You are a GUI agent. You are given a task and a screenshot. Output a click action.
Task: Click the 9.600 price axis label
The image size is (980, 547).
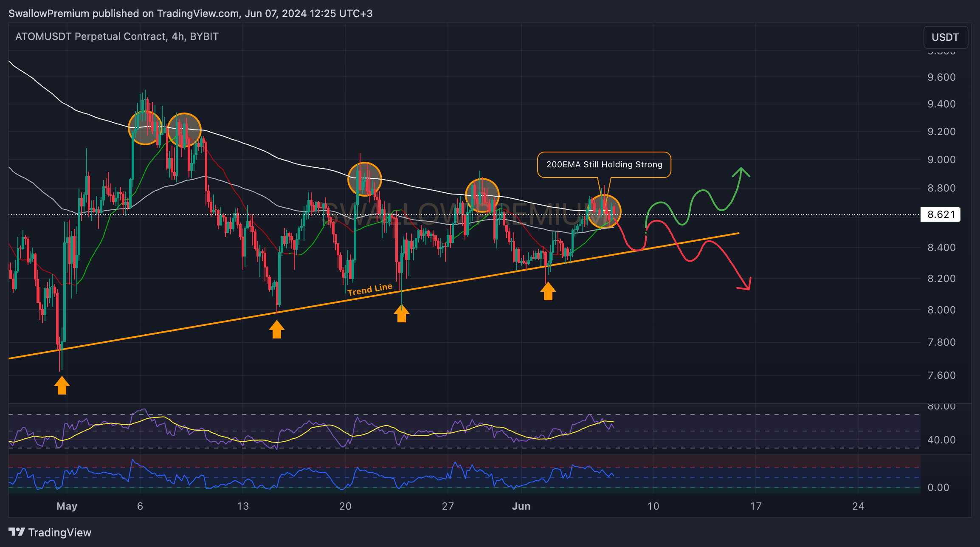coord(941,77)
